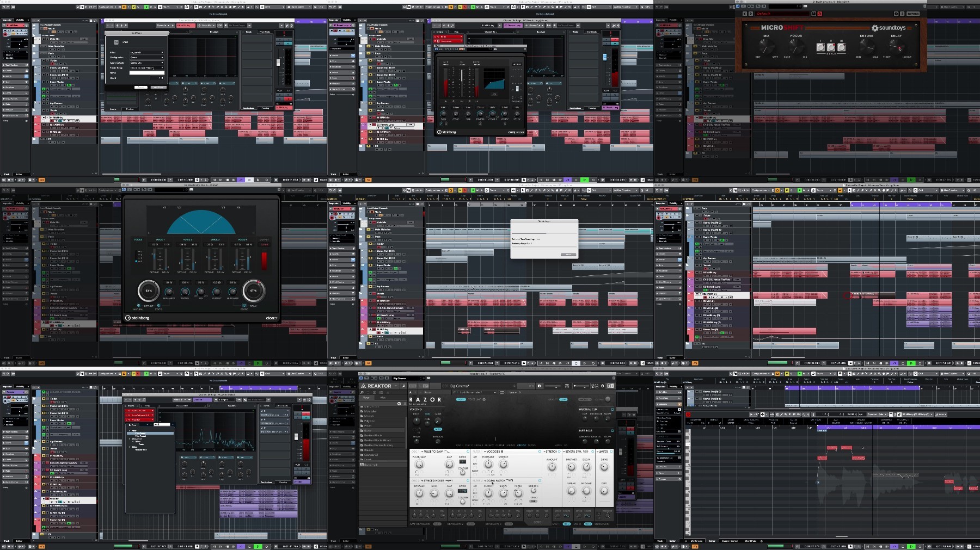
Task: Click the Name field in Add Track dialog
Action: tap(147, 73)
